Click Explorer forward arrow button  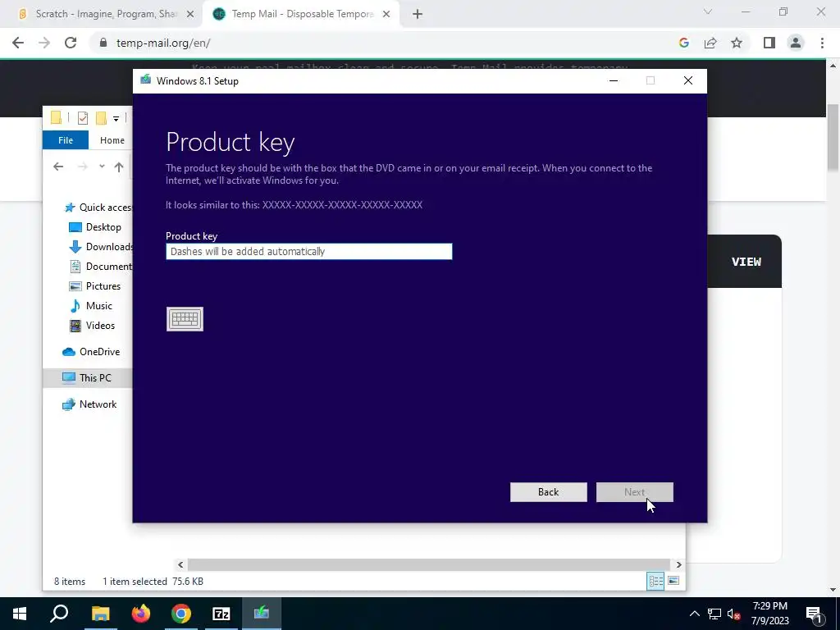pos(83,167)
